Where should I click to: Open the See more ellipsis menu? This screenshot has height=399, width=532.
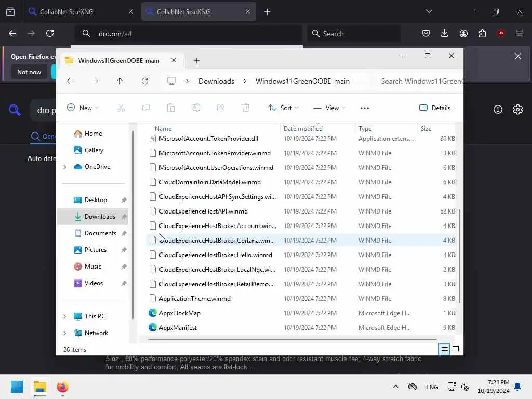(364, 108)
